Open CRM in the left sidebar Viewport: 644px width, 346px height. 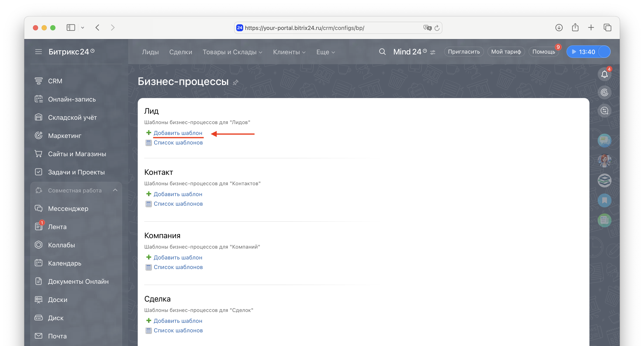(55, 81)
